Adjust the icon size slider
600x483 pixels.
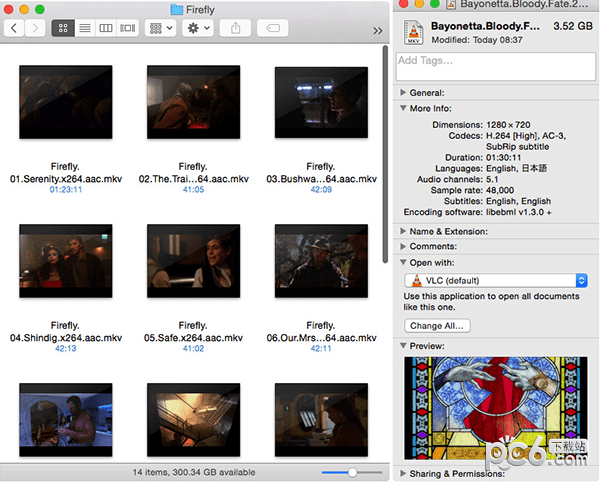click(x=352, y=473)
